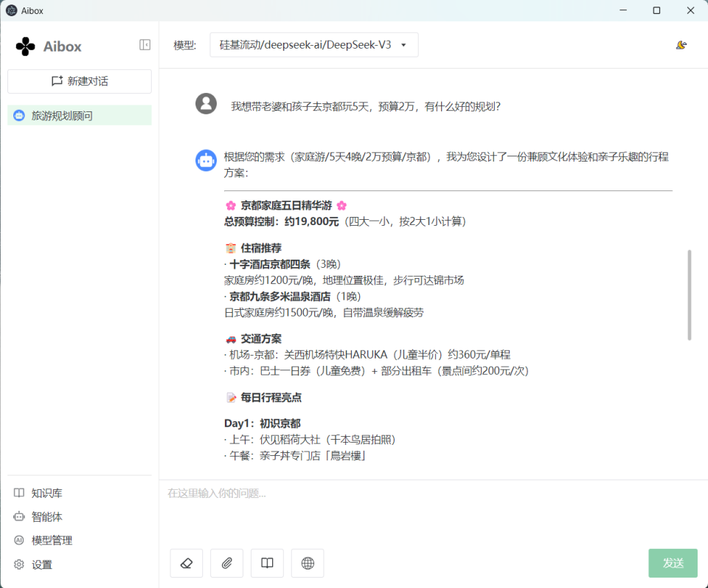Click the 总预算控制 budget line
Viewport: 708px width, 588px height.
point(345,222)
